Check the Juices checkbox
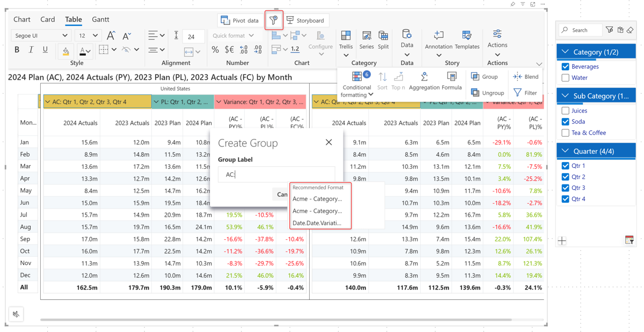The height and width of the screenshot is (332, 644). 565,110
